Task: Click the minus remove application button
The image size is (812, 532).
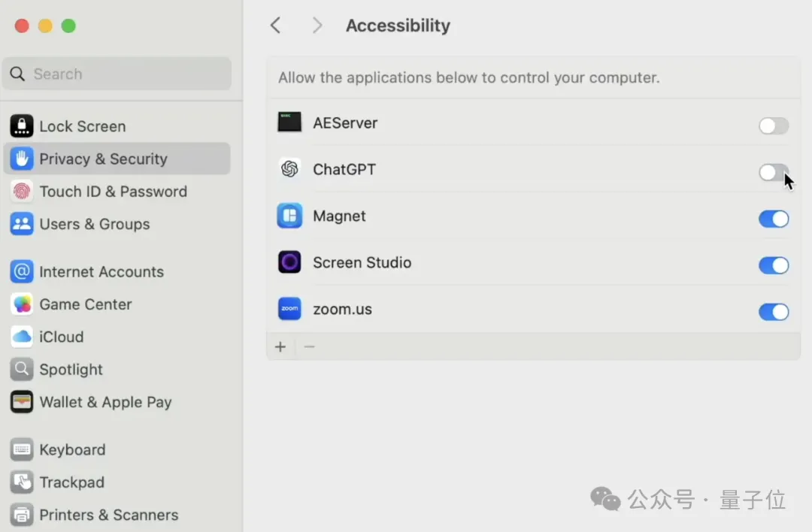Action: [x=309, y=347]
